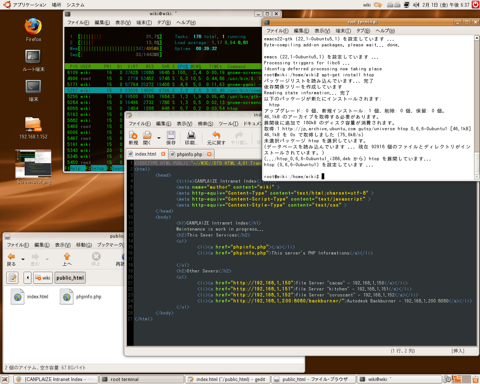Viewport: 480px width, 384px height.
Task: Switch to root terminal taskbar button
Action: (x=142, y=379)
